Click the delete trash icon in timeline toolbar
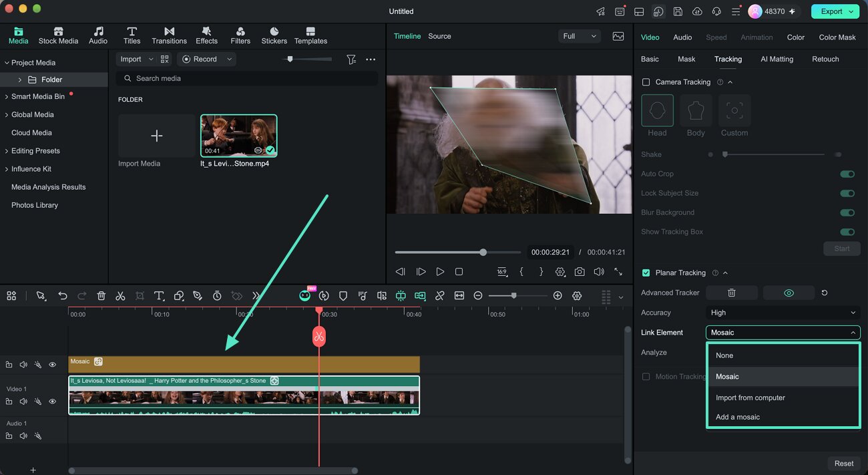This screenshot has height=475, width=868. click(101, 295)
